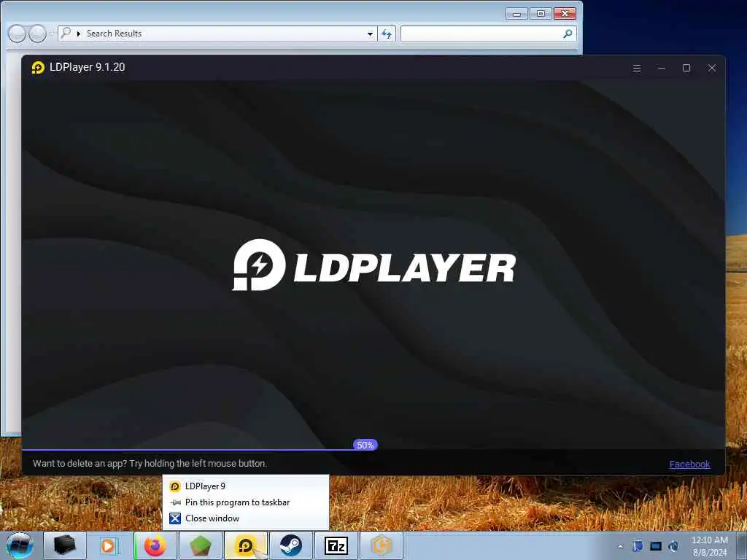This screenshot has height=560, width=747.
Task: Click the LDPlayer logo icon in title bar
Action: click(x=38, y=68)
